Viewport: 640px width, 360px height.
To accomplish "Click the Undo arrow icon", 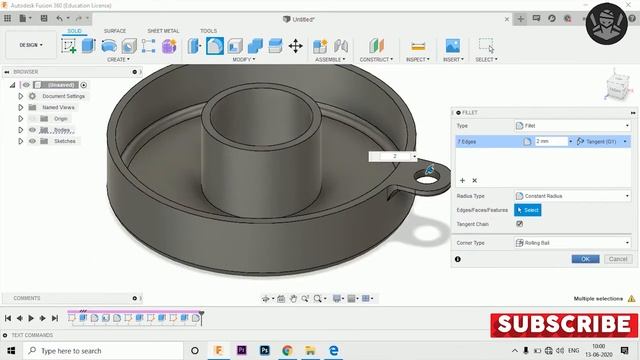I will (60, 18).
